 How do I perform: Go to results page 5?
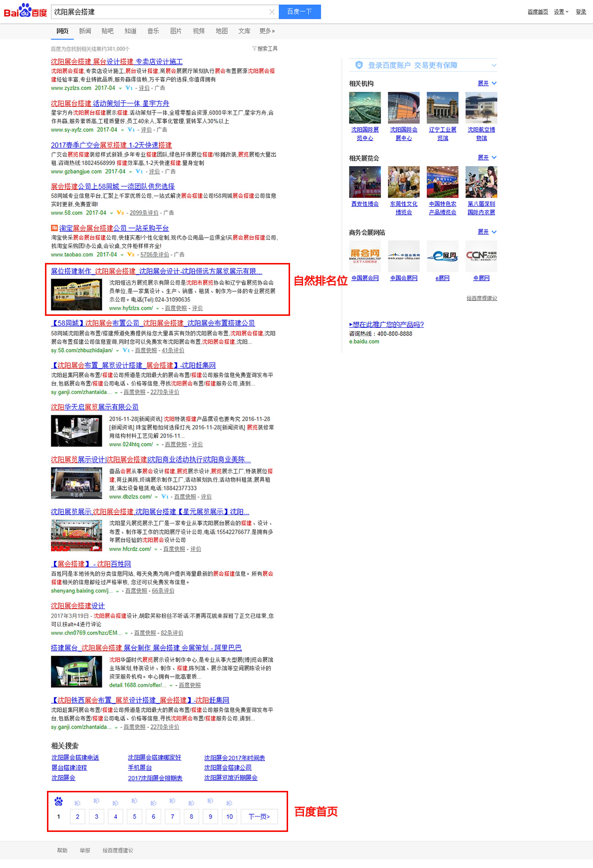click(134, 817)
